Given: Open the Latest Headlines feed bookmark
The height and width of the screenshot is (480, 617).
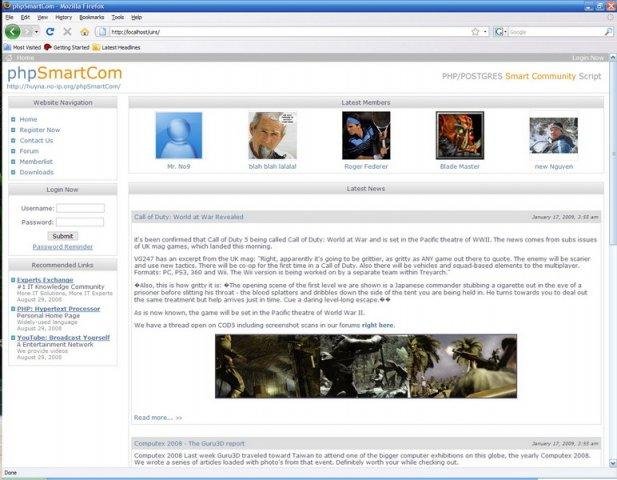Looking at the screenshot, I should tap(116, 47).
